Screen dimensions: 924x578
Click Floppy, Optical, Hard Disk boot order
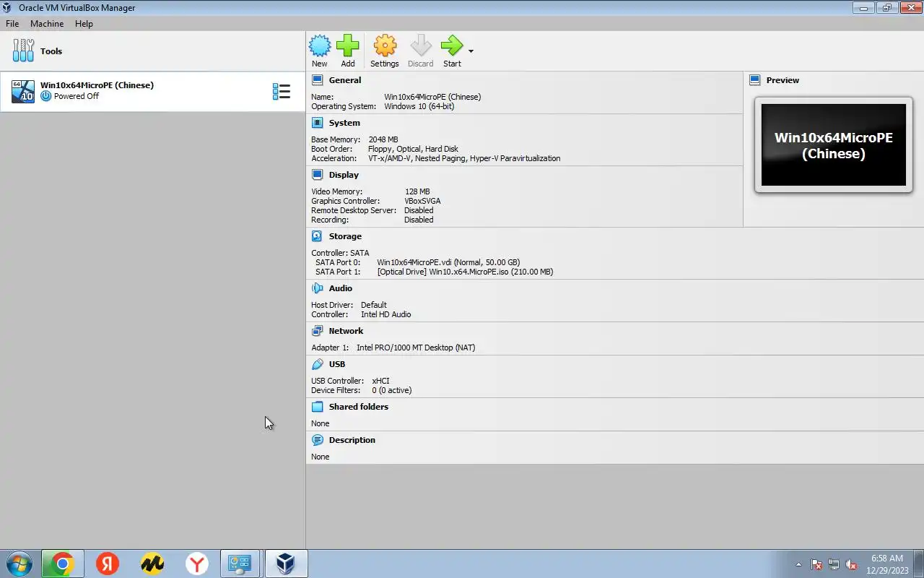coord(413,149)
